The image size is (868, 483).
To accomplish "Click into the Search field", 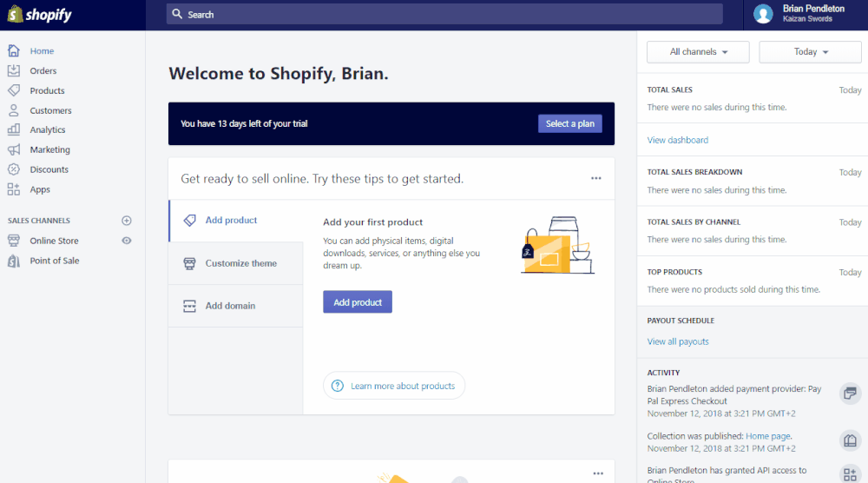I will [x=444, y=15].
